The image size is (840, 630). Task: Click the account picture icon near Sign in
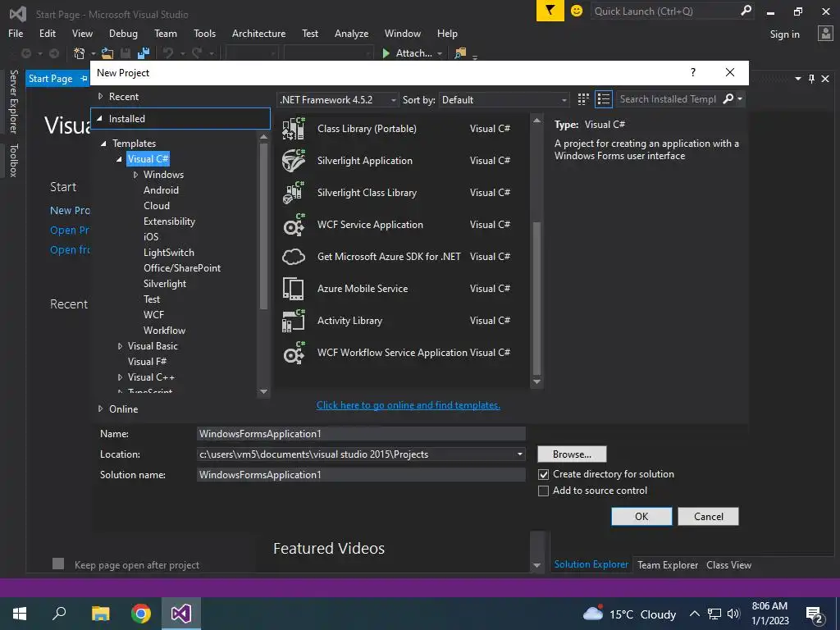[825, 34]
